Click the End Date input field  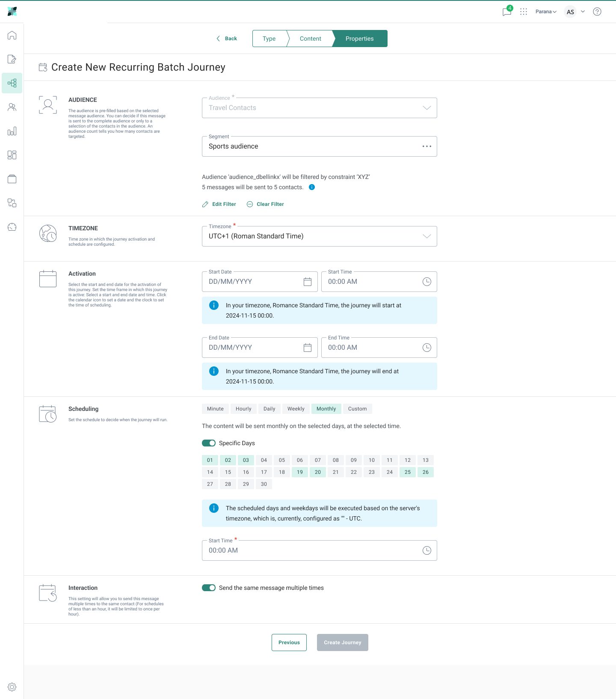pos(260,348)
